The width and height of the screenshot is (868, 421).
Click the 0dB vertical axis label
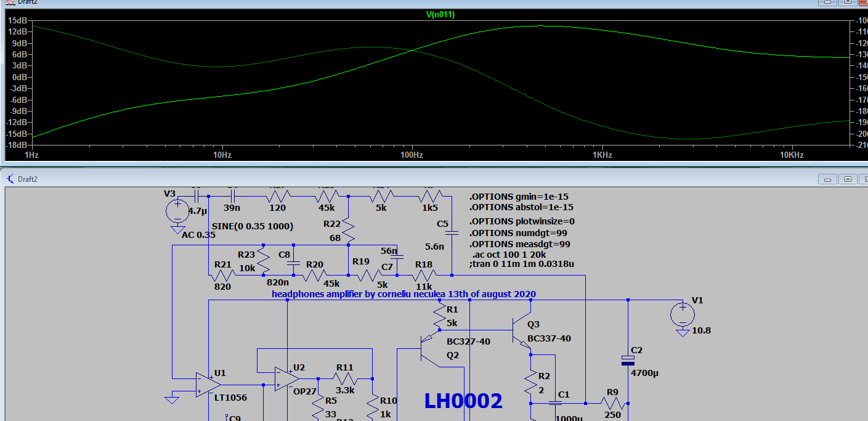[20, 77]
